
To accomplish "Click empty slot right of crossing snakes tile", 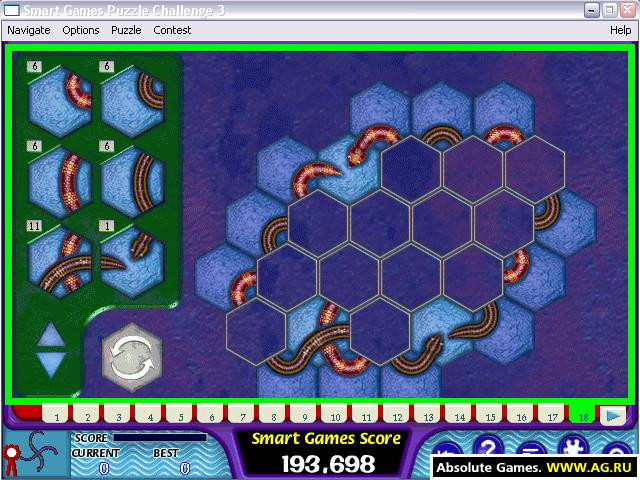I will (380, 331).
